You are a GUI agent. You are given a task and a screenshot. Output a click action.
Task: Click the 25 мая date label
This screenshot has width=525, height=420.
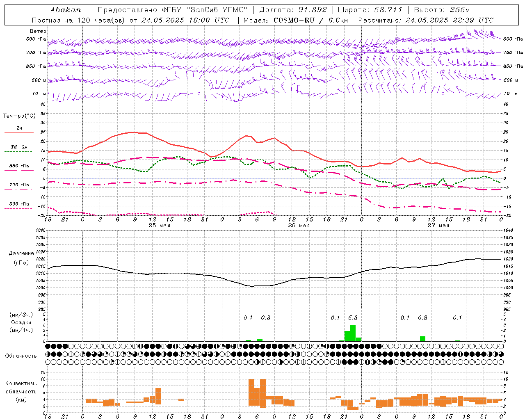[159, 226]
